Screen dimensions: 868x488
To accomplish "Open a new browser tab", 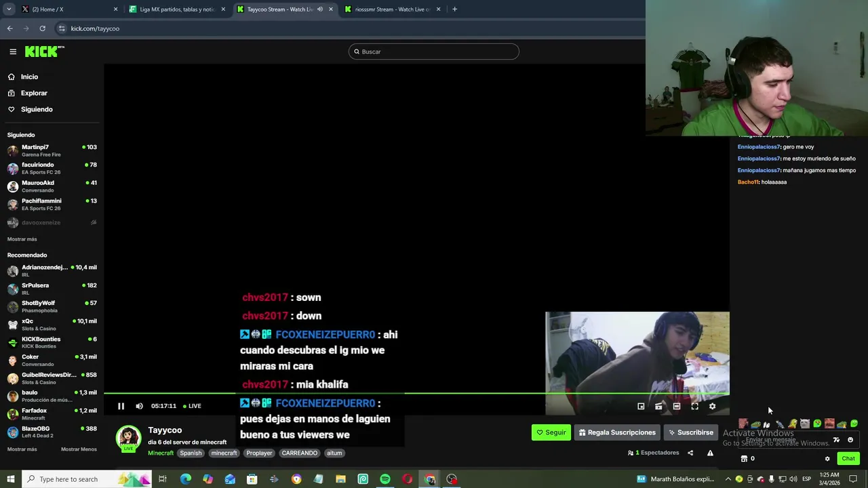I will (x=454, y=9).
